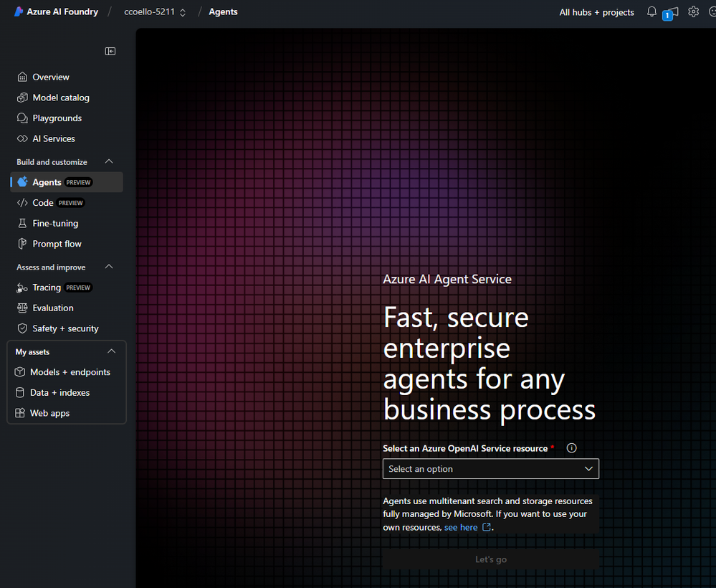Screen dimensions: 716x588
Task: Open the ccoello-5211 project switcher
Action: click(155, 12)
